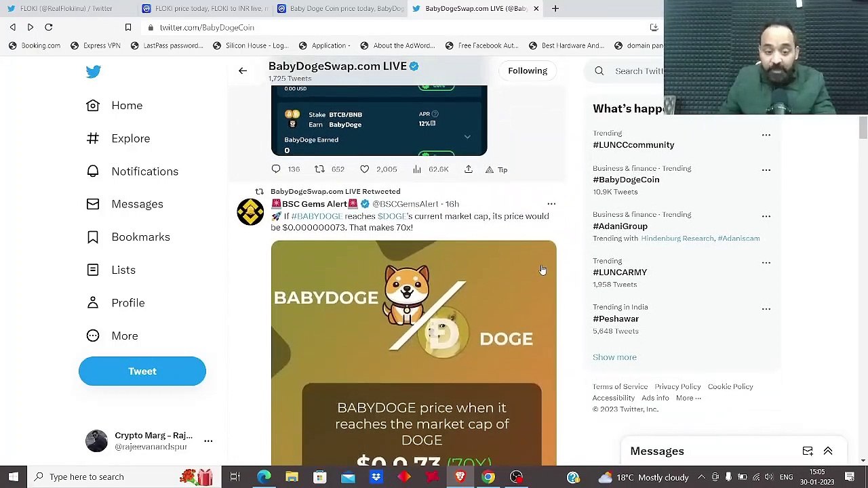Open options for #LUNCCommunity trend
868x488 pixels.
tap(766, 135)
